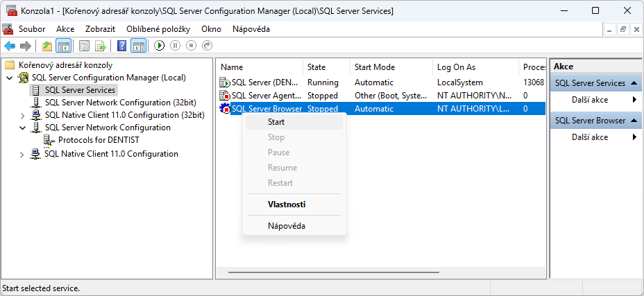Select SQL Server Network Configuration (32bit) tree item
This screenshot has height=296, width=644.
121,103
